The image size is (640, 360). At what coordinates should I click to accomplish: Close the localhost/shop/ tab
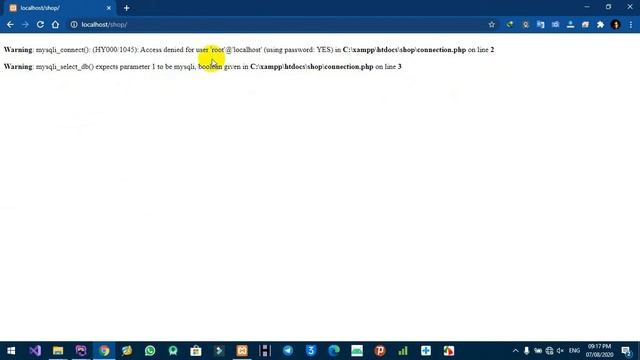pos(109,8)
